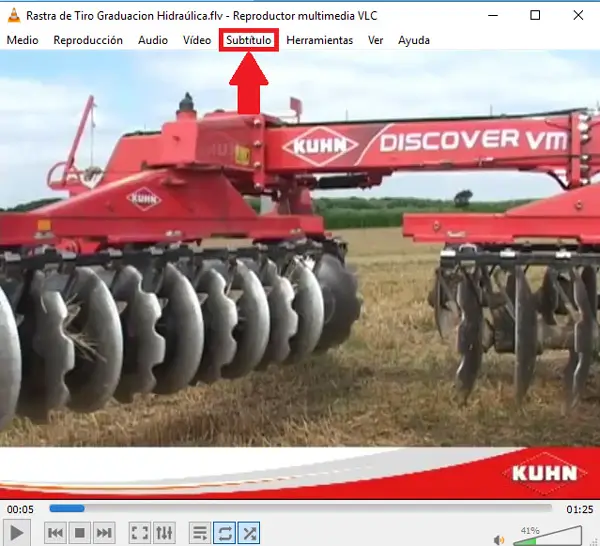Screen dimensions: 600x546
Task: Skip to next media track
Action: click(x=104, y=533)
